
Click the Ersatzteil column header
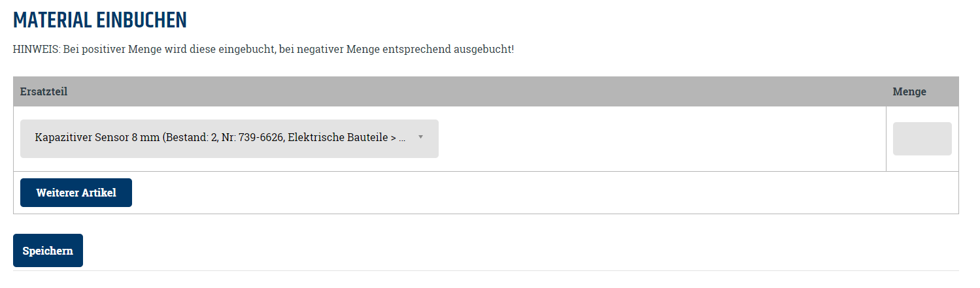pos(44,91)
